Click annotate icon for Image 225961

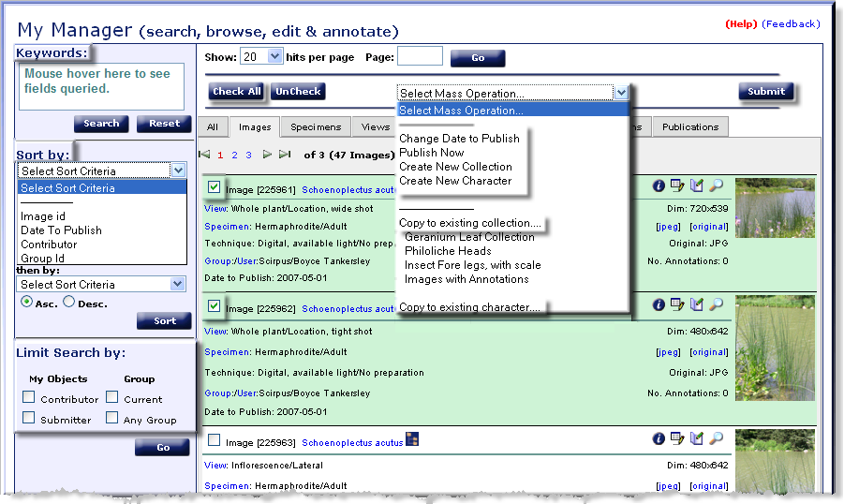point(677,187)
